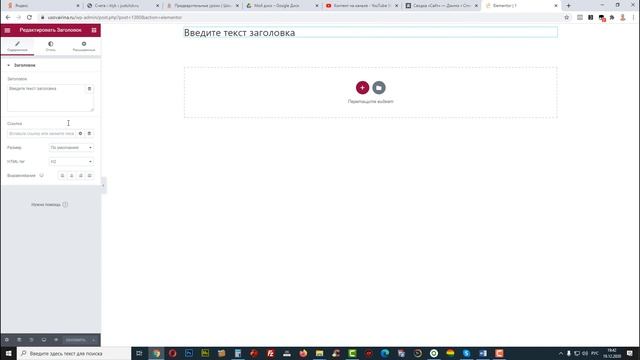640x360 pixels.
Task: Open Responsive mode device icon
Action: [44, 340]
